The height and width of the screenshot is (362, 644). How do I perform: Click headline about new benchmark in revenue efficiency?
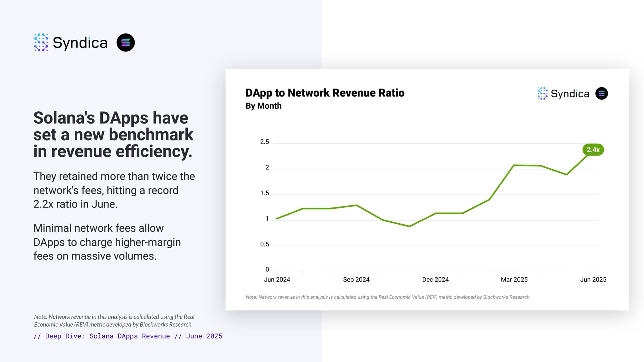click(x=113, y=135)
